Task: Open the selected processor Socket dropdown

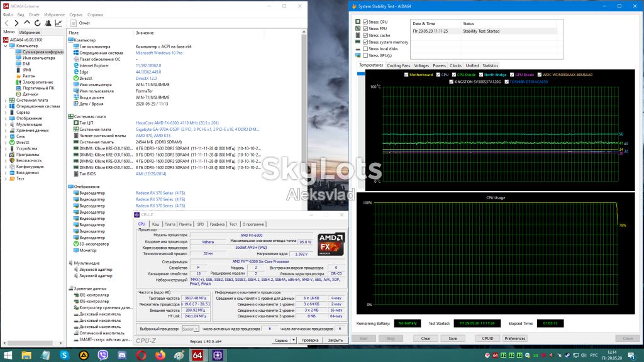Action: pos(190,329)
